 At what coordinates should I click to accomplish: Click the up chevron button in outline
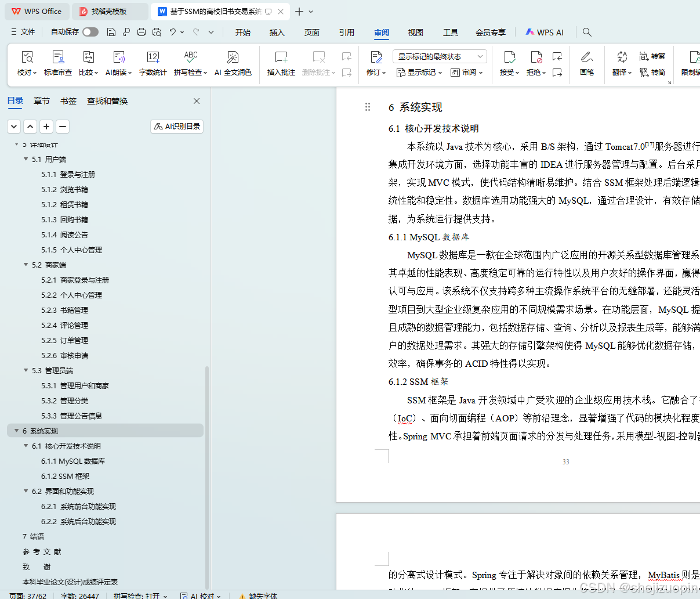(x=30, y=126)
